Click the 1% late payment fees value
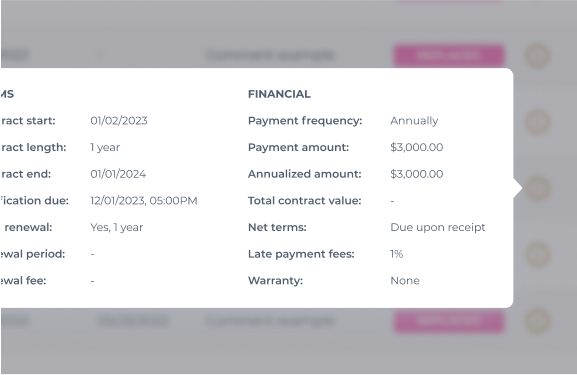 point(397,254)
